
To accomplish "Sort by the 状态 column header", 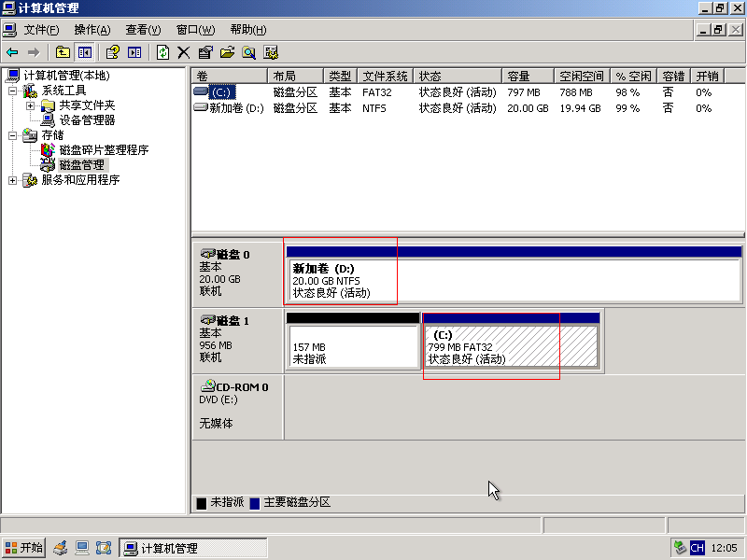I will click(458, 76).
